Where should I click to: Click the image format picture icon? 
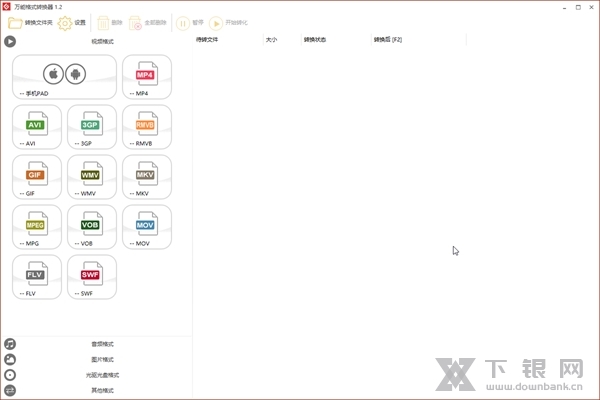coord(10,359)
